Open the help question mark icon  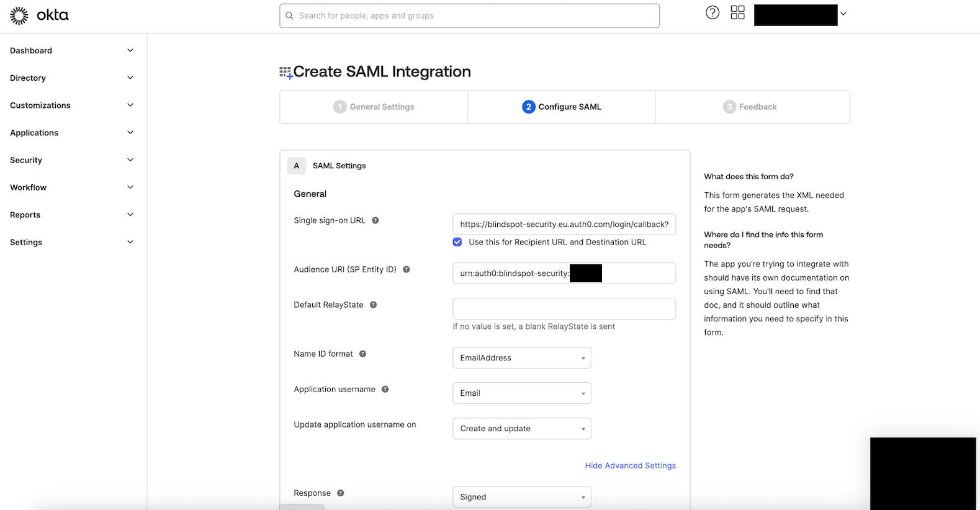(x=713, y=12)
